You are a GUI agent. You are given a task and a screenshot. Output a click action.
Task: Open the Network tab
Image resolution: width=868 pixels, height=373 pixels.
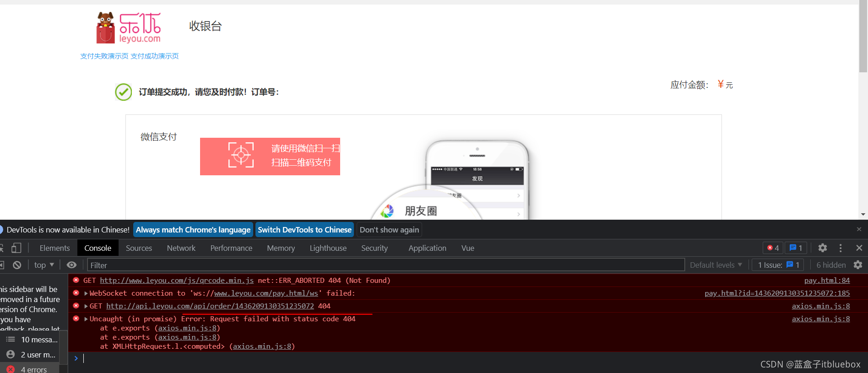tap(181, 248)
